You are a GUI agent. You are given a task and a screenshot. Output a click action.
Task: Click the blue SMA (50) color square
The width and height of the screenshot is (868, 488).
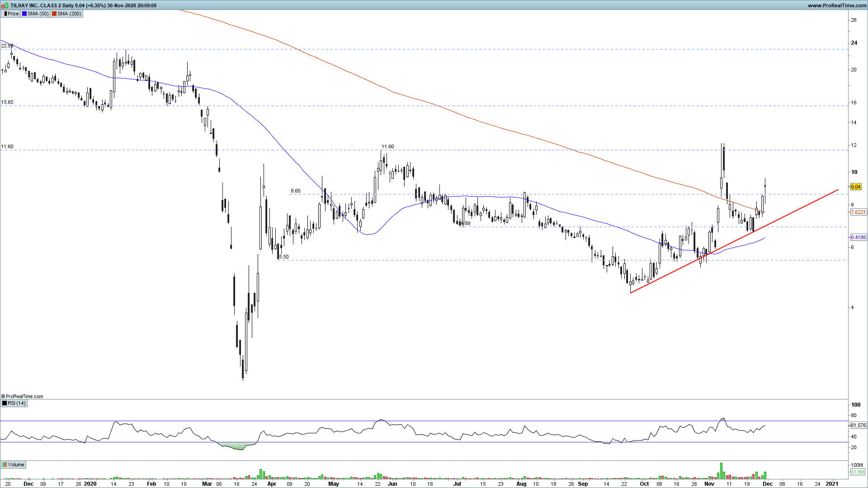24,14
